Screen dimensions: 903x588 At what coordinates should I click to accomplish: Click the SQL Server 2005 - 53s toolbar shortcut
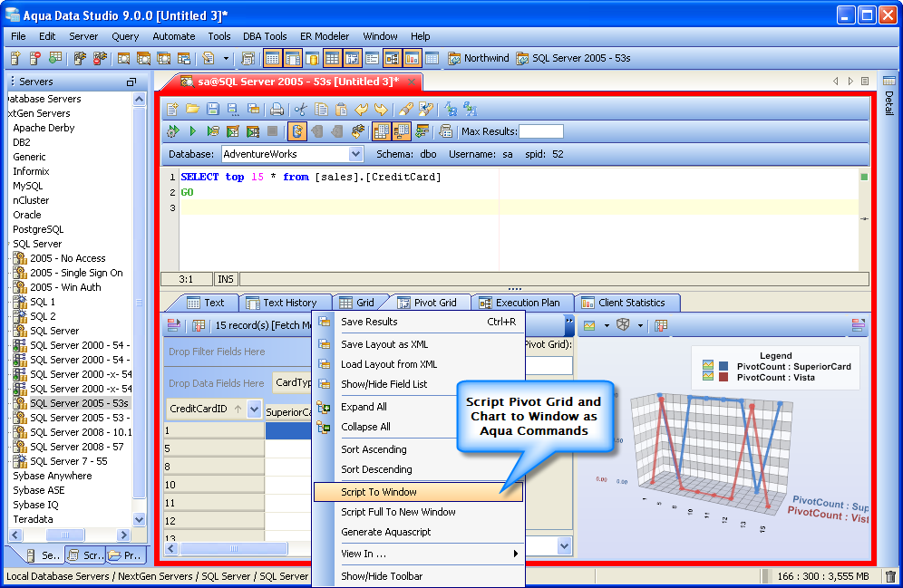coord(574,58)
